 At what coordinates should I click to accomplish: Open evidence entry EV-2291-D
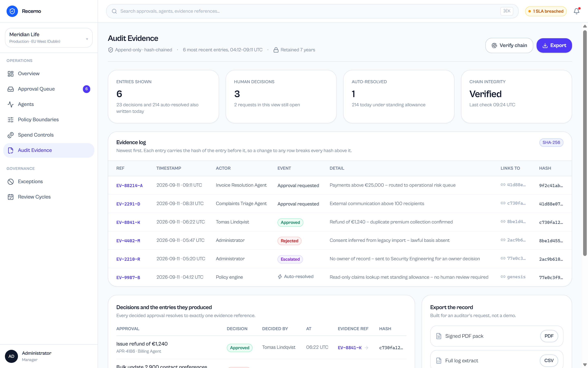128,204
